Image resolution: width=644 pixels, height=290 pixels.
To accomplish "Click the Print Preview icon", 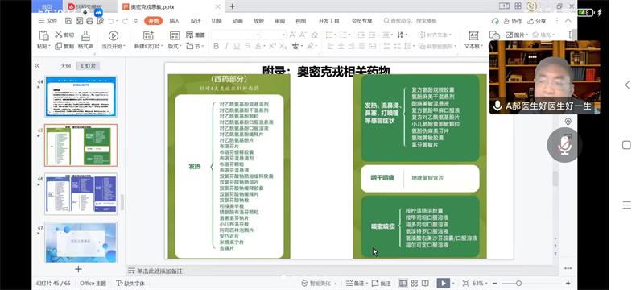I will pyautogui.click(x=100, y=21).
